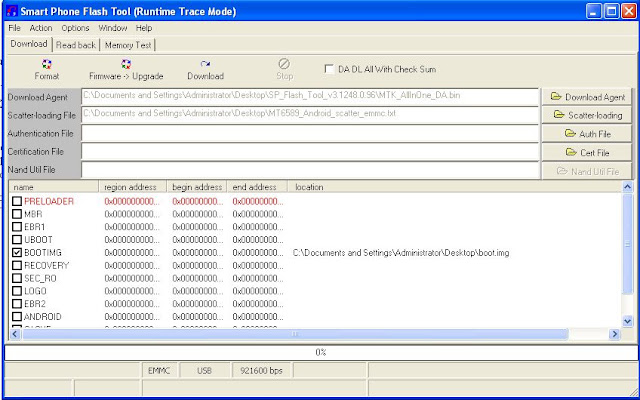Open the Cert File folder button
This screenshot has width=640, height=400.
587,152
